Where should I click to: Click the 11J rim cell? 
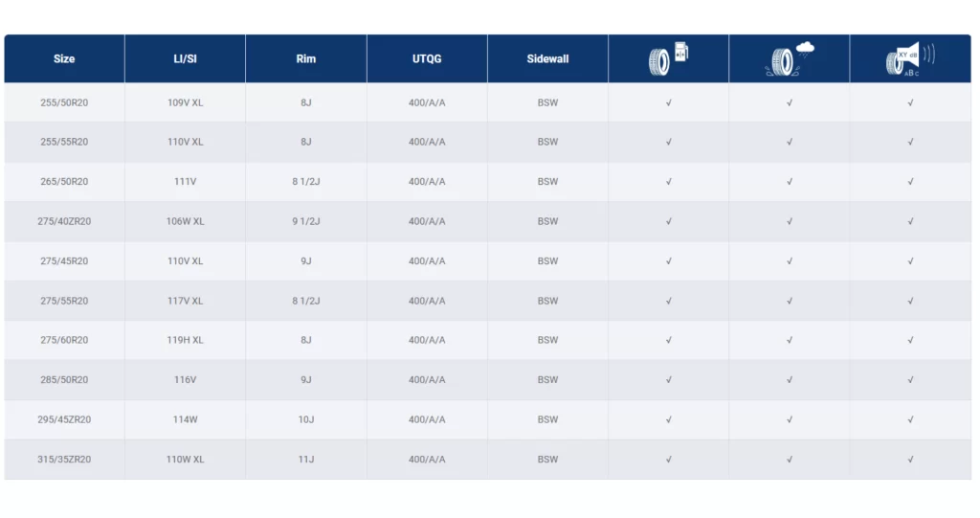[306, 460]
